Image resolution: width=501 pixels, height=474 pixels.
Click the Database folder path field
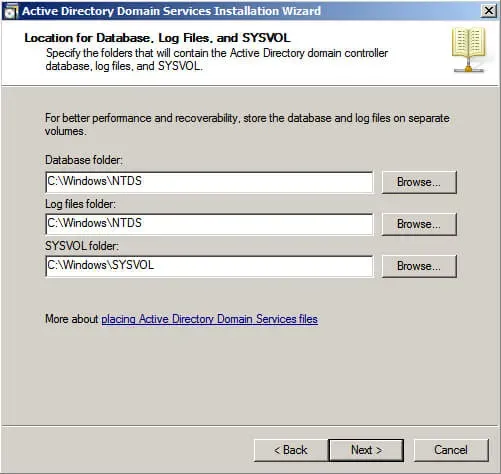[209, 182]
